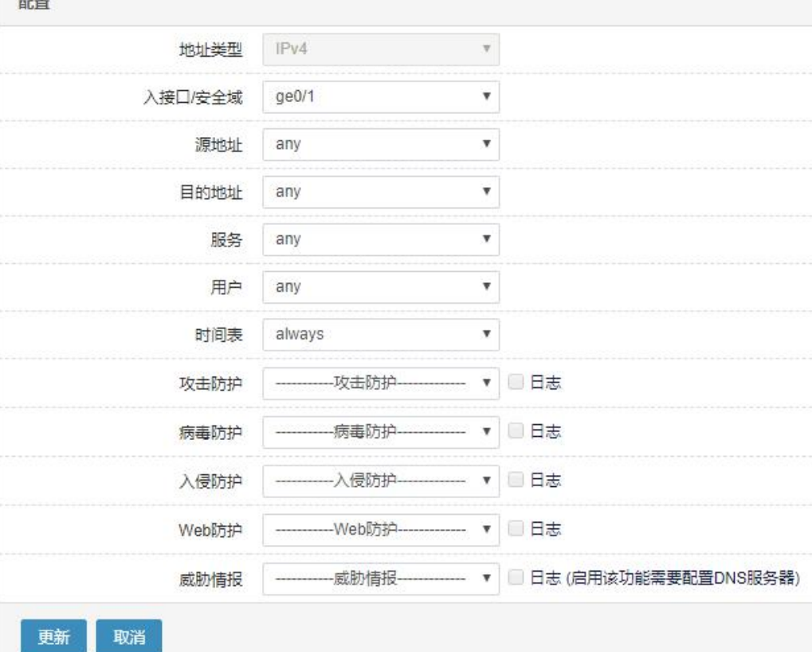Click the 攻击防护 row label

(210, 384)
